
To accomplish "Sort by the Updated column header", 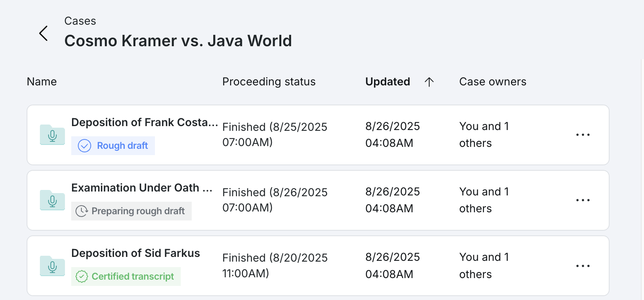I will [x=388, y=81].
